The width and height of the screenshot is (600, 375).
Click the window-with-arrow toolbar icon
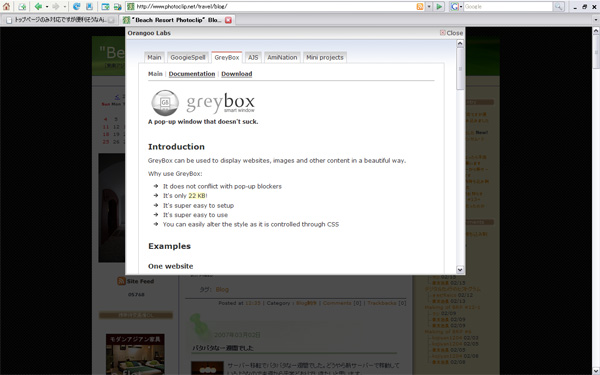pos(106,7)
